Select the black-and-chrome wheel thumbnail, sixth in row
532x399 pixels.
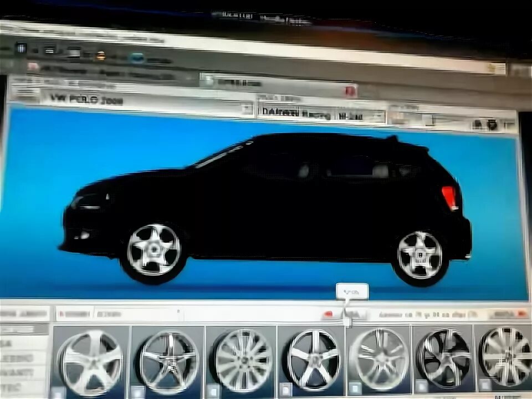[443, 358]
